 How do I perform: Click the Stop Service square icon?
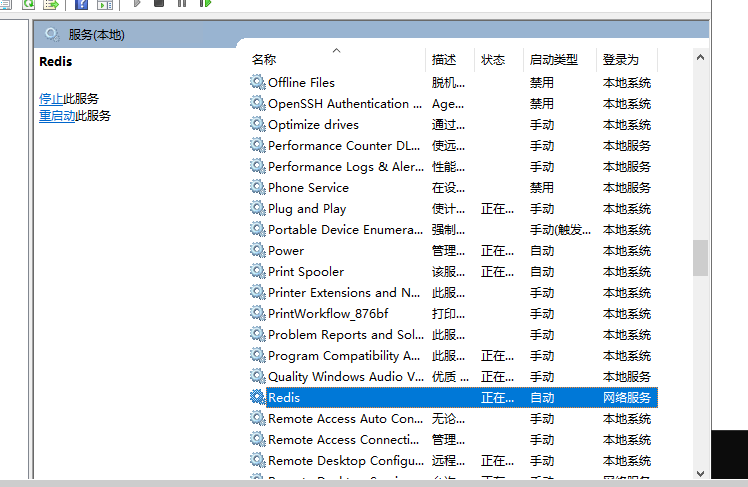click(159, 3)
